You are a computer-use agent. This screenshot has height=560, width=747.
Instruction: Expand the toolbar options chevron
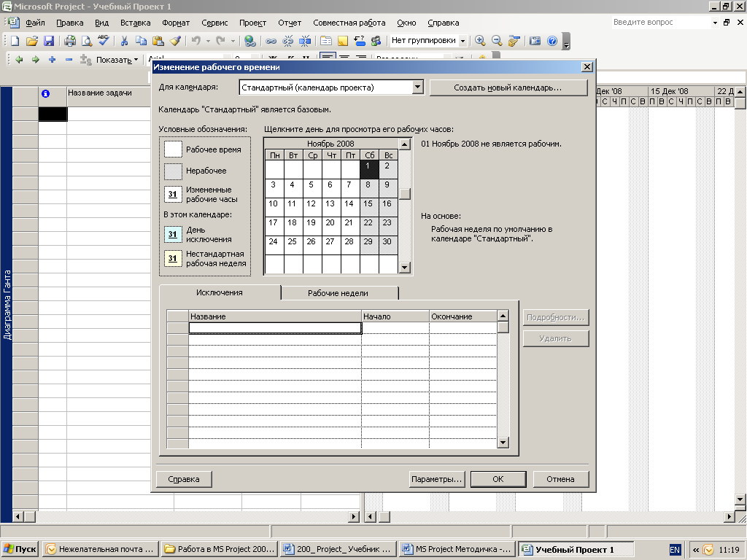pos(566,42)
